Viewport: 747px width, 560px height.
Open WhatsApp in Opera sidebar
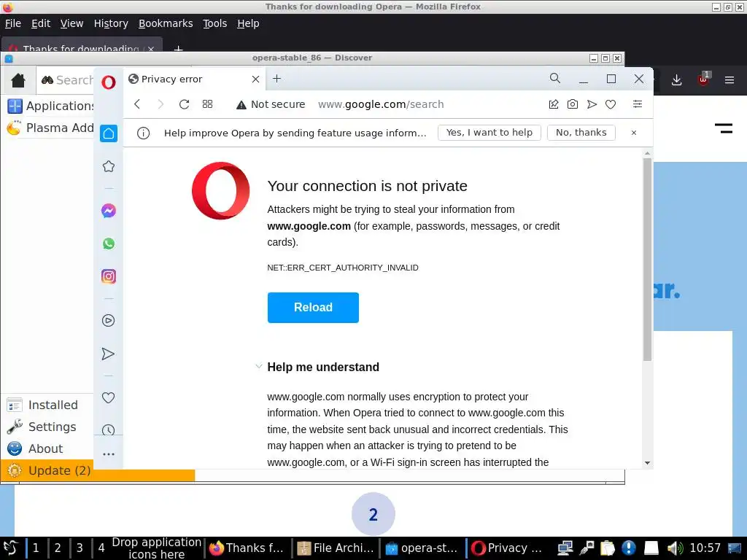(109, 244)
